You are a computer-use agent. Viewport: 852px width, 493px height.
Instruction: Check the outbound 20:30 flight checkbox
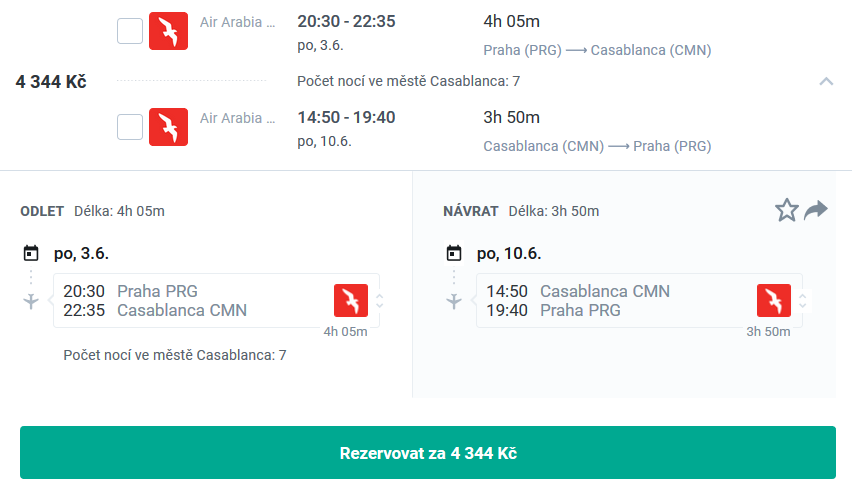coord(130,31)
